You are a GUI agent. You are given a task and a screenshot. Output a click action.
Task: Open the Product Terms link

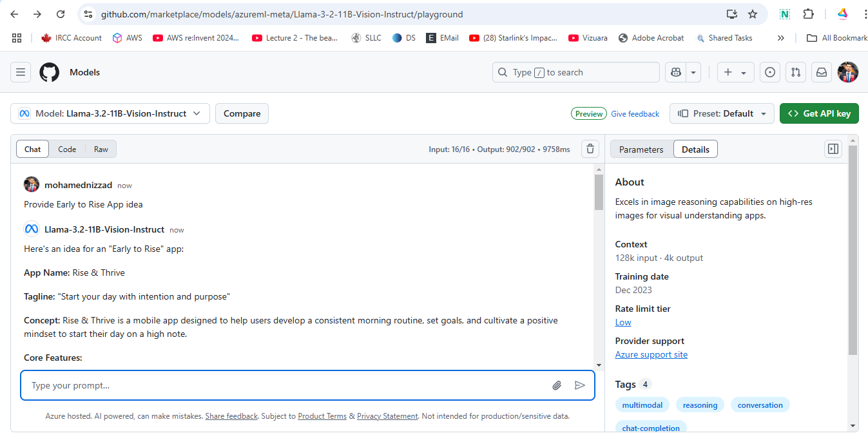tap(322, 416)
